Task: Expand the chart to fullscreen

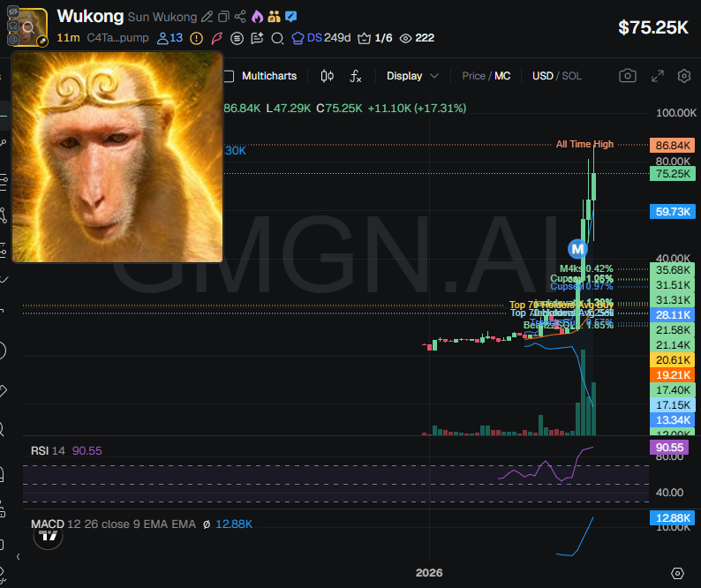Action: click(657, 76)
